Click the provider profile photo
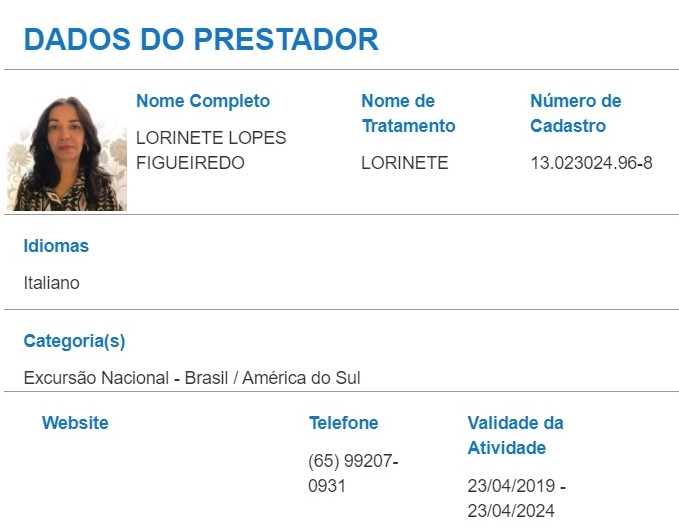The image size is (679, 528). [67, 153]
